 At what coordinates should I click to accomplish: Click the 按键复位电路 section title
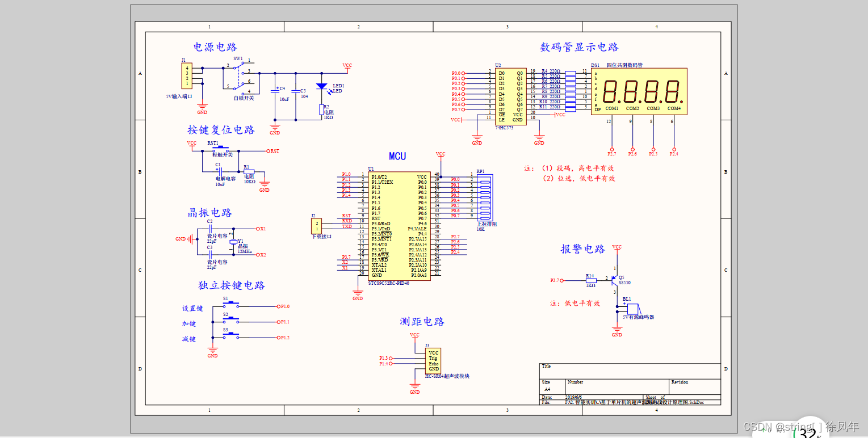coord(221,130)
